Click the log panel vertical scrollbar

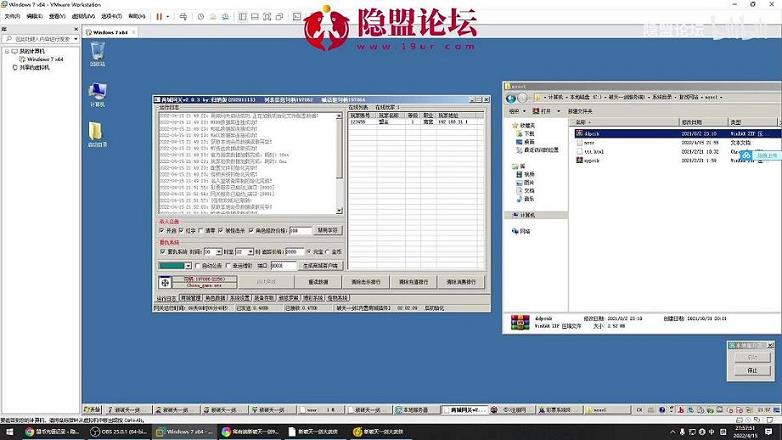[x=339, y=163]
